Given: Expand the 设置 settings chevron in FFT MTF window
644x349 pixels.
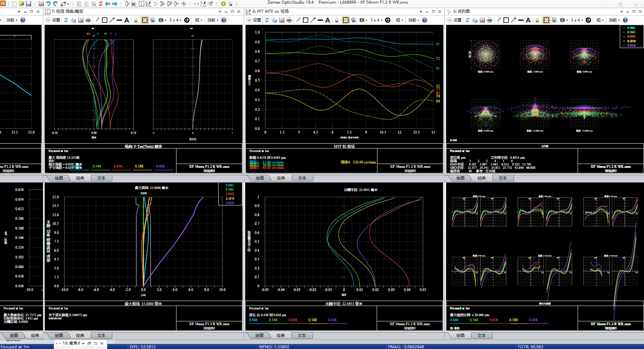Looking at the screenshot, I should pyautogui.click(x=249, y=20).
